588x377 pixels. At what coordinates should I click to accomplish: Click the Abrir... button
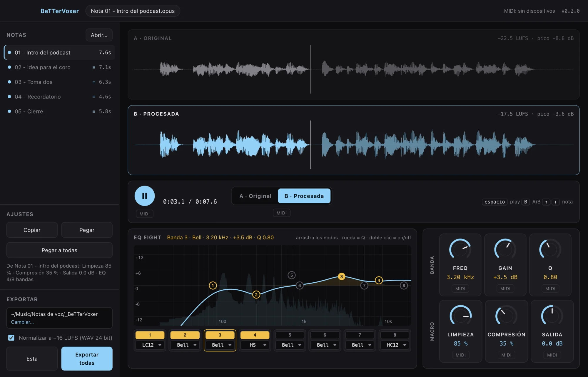pyautogui.click(x=99, y=35)
